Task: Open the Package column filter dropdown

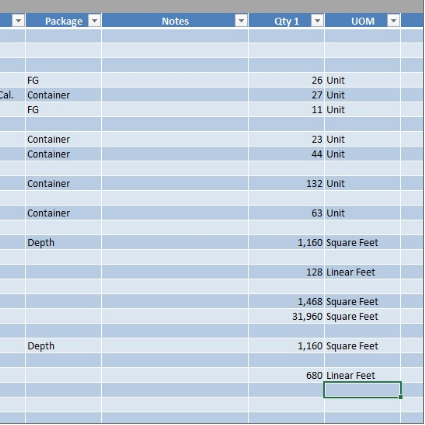Action: tap(94, 21)
